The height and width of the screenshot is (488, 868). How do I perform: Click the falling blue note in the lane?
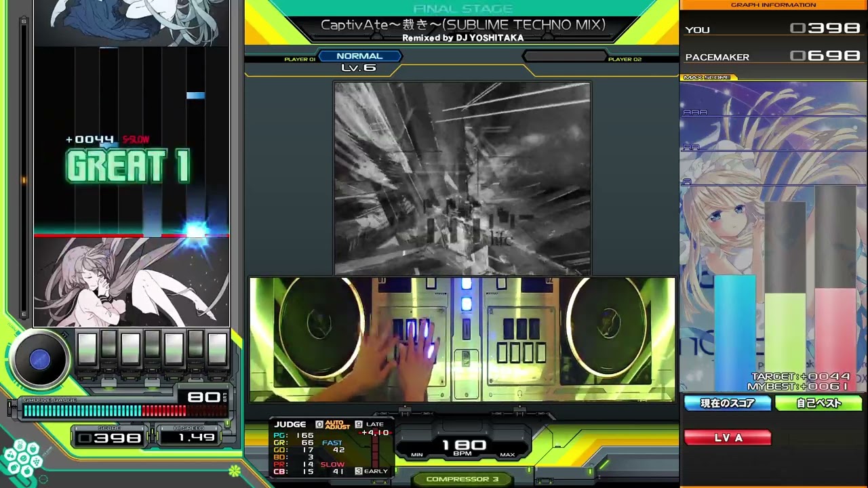[x=195, y=96]
